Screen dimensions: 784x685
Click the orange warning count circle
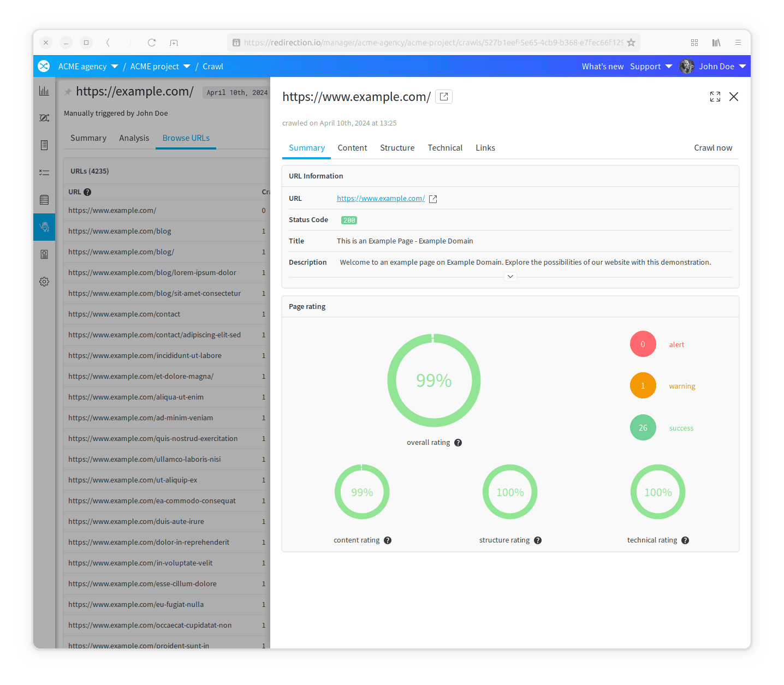(643, 385)
